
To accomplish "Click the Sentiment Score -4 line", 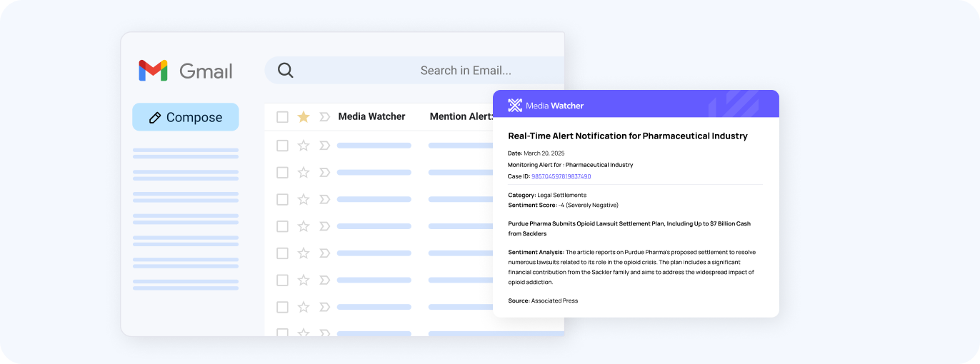I will point(563,205).
